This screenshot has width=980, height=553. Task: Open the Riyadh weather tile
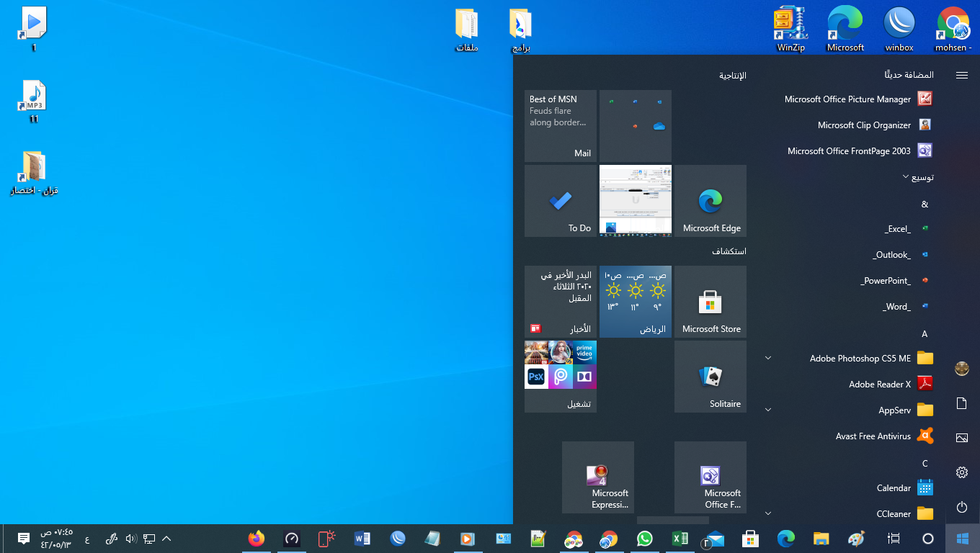tap(636, 302)
